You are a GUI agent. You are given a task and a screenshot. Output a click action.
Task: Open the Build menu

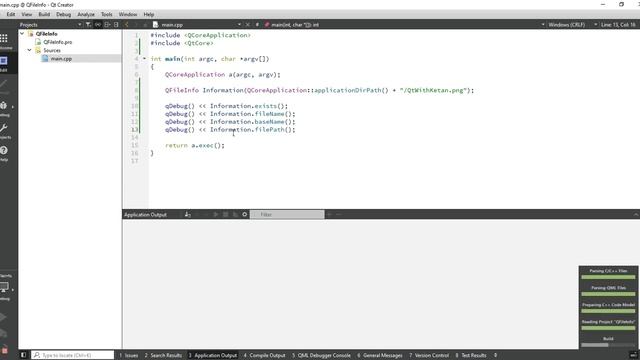tap(44, 14)
